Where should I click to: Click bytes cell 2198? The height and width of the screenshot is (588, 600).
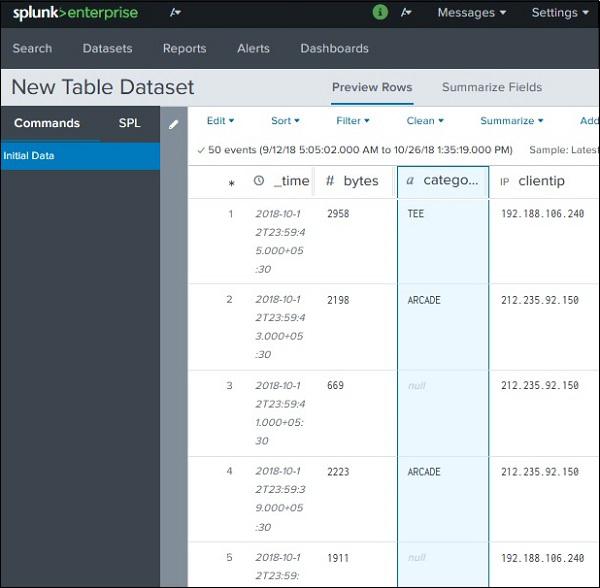pos(338,300)
